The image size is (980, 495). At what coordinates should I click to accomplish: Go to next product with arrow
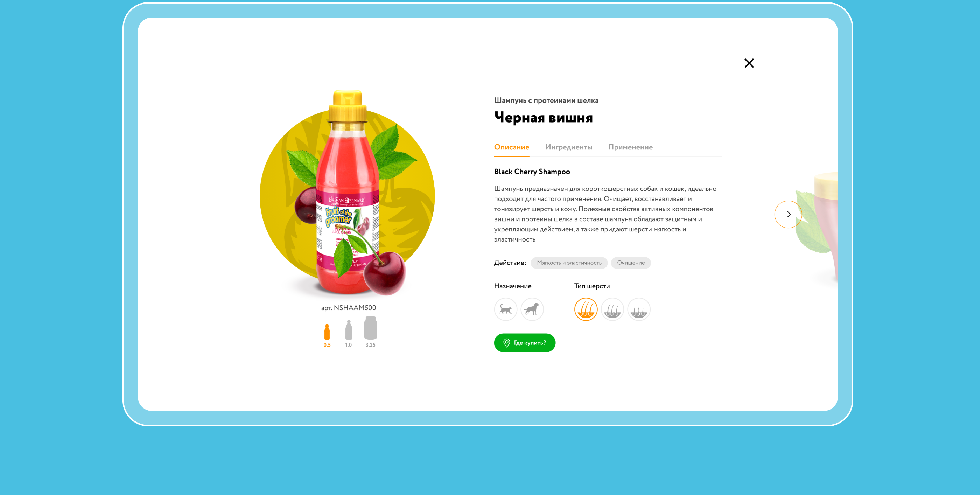[788, 214]
